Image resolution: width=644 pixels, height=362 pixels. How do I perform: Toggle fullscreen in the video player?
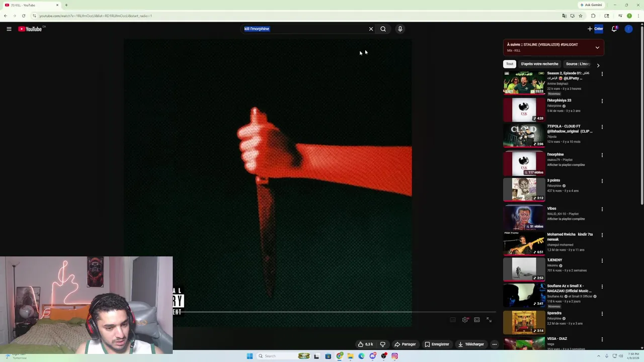point(489,320)
